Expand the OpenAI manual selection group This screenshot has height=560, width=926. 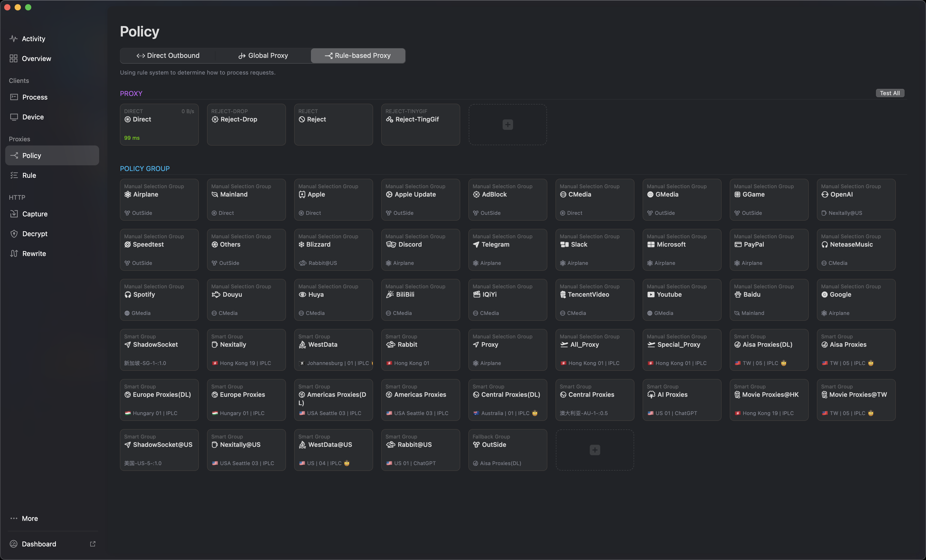[856, 199]
